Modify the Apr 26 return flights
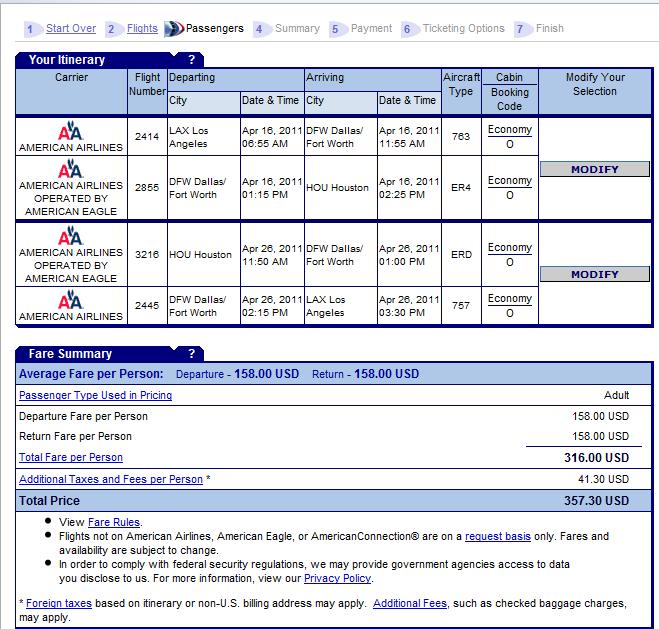The width and height of the screenshot is (659, 629). tap(595, 274)
